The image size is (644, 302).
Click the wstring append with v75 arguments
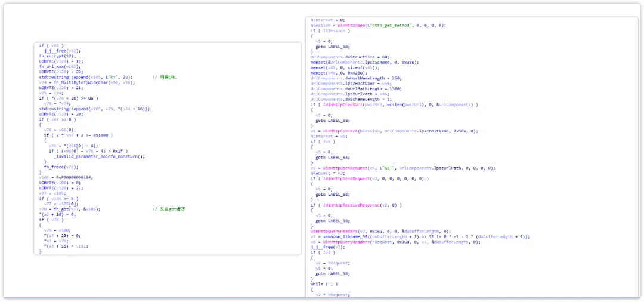(x=94, y=109)
